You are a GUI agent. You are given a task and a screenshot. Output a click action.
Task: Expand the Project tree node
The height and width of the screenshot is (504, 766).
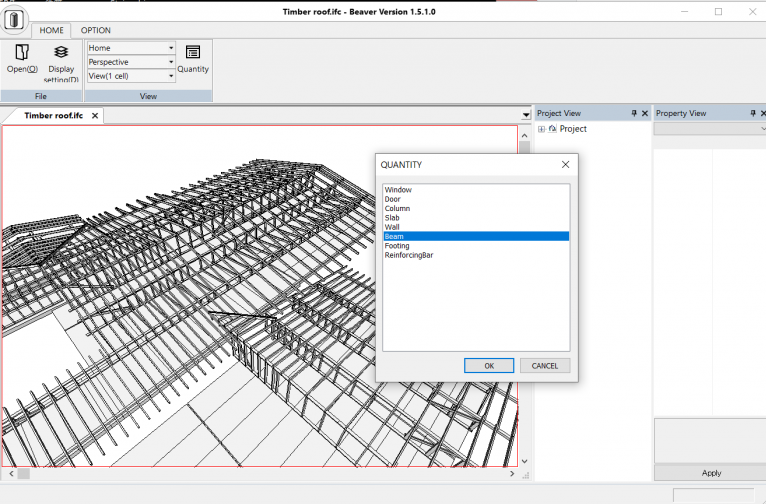point(541,129)
